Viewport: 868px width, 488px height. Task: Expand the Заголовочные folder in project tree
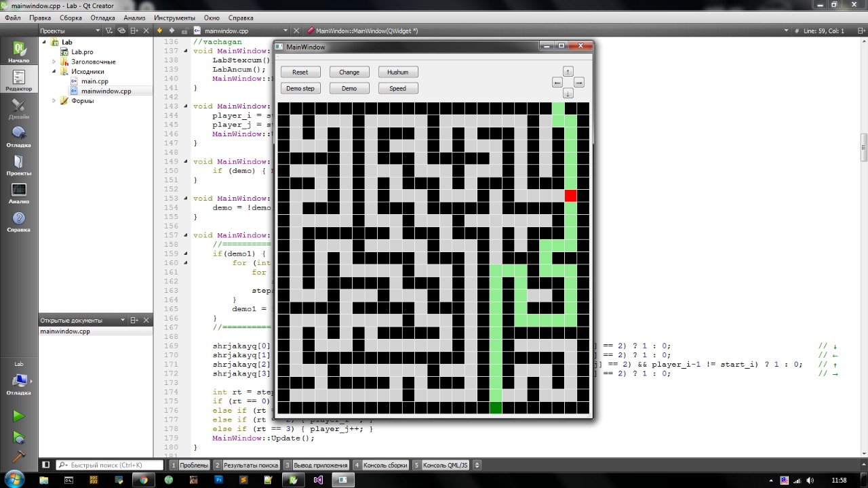[54, 62]
